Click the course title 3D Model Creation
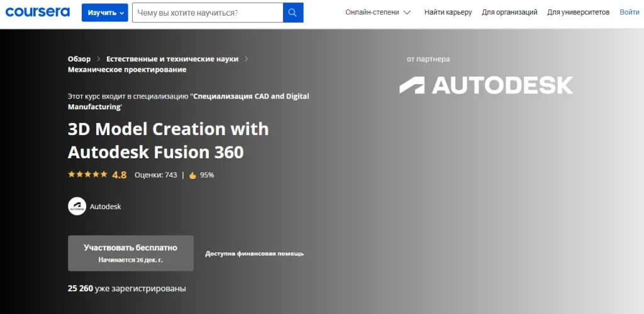Viewport: 644px width, 314px height. 168,141
